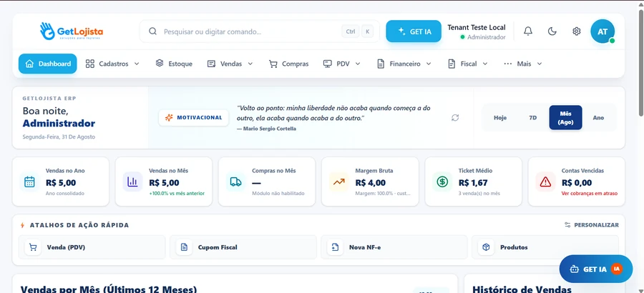Click the MOTIVACIONAL badge
The width and height of the screenshot is (644, 293).
(193, 118)
